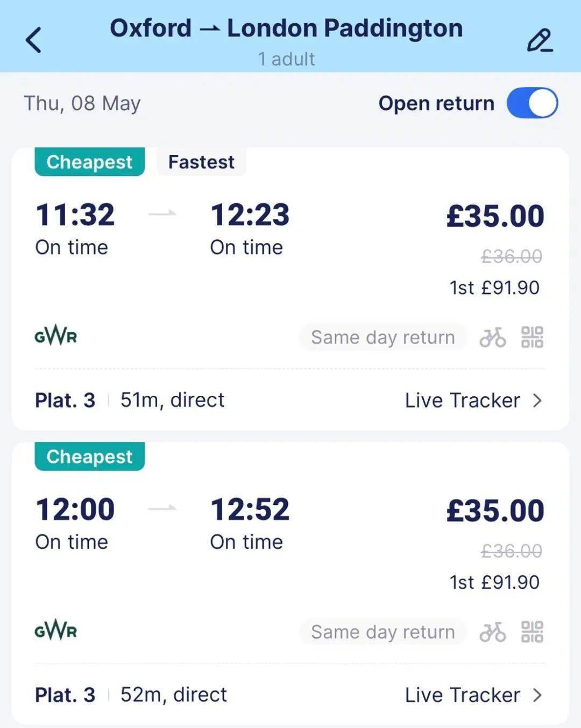Tap the QR code icon on 11:32 train
581x728 pixels.
click(532, 337)
